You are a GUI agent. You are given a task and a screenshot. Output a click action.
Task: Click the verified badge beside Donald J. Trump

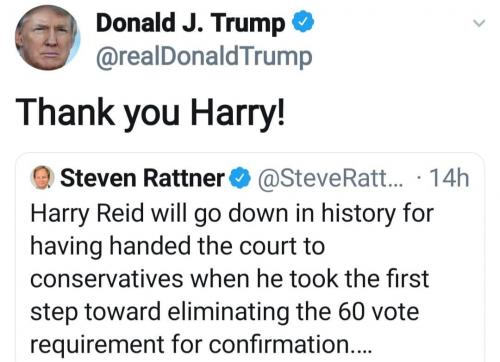coord(303,22)
